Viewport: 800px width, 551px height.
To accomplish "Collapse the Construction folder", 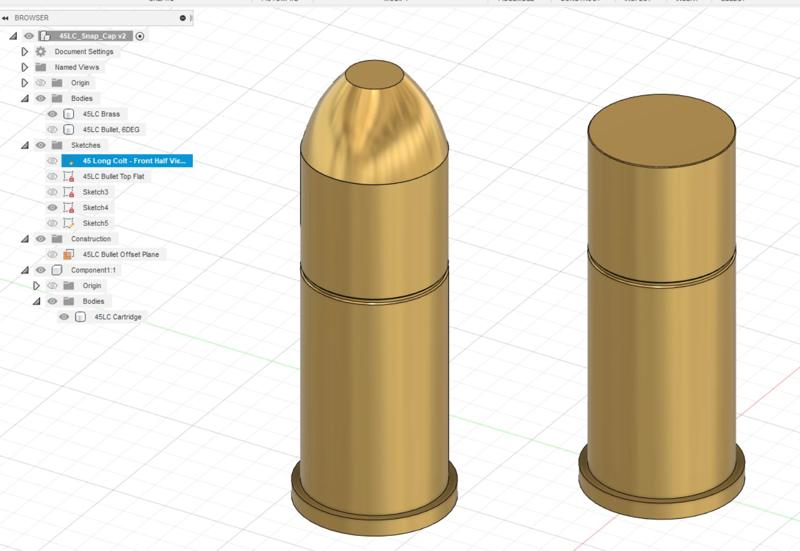I will (24, 239).
